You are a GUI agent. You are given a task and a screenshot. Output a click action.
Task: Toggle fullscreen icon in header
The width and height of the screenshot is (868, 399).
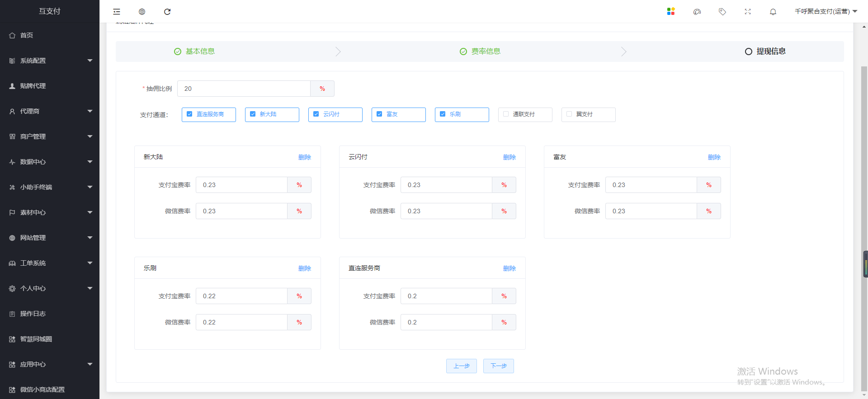coord(748,12)
